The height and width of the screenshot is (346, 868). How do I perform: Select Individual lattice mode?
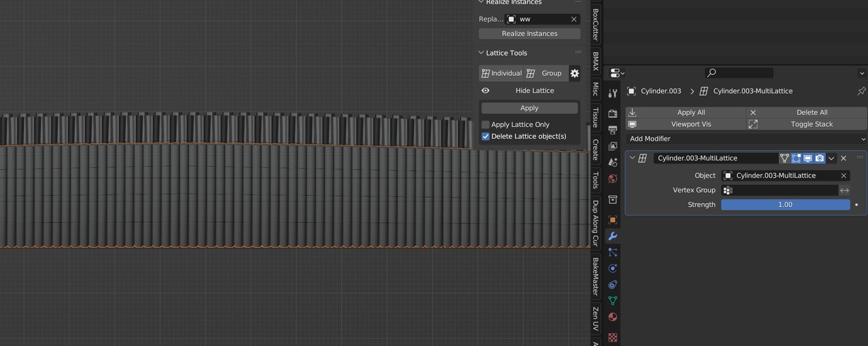502,73
